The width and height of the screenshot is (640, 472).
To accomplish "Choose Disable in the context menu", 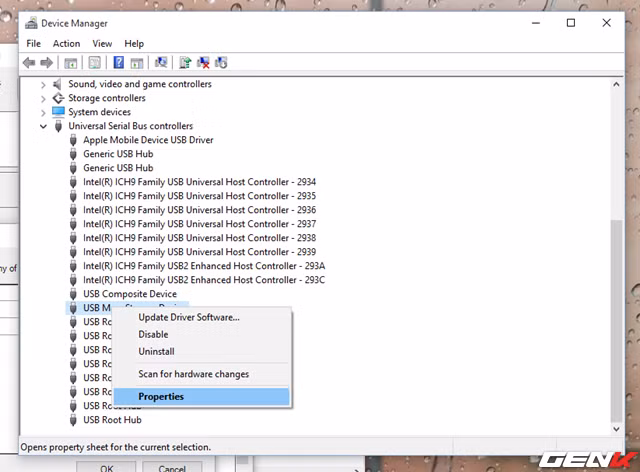I will [x=153, y=335].
